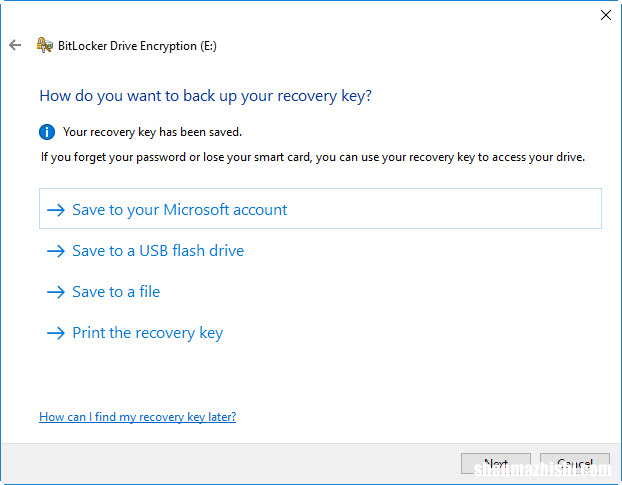This screenshot has height=485, width=622.
Task: Click arrow beside Save to USB flash drive
Action: pos(56,251)
